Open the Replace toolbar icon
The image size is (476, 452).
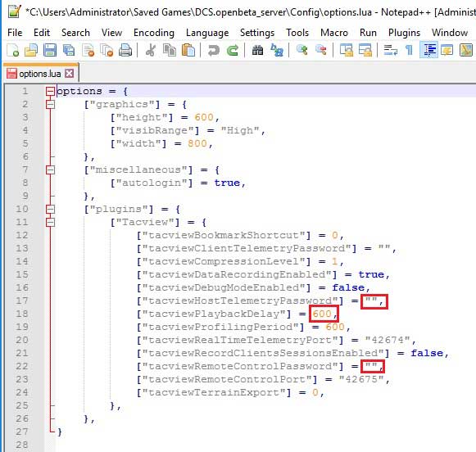[x=277, y=50]
